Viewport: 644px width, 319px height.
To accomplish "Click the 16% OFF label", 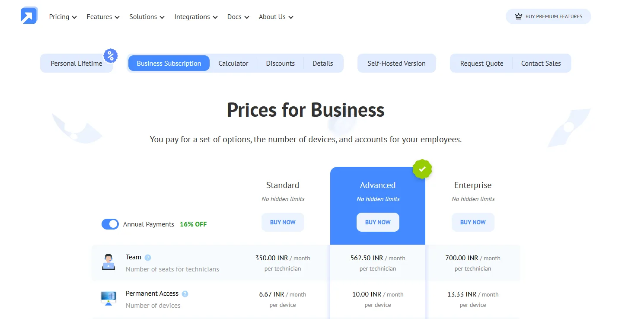I will tap(193, 224).
